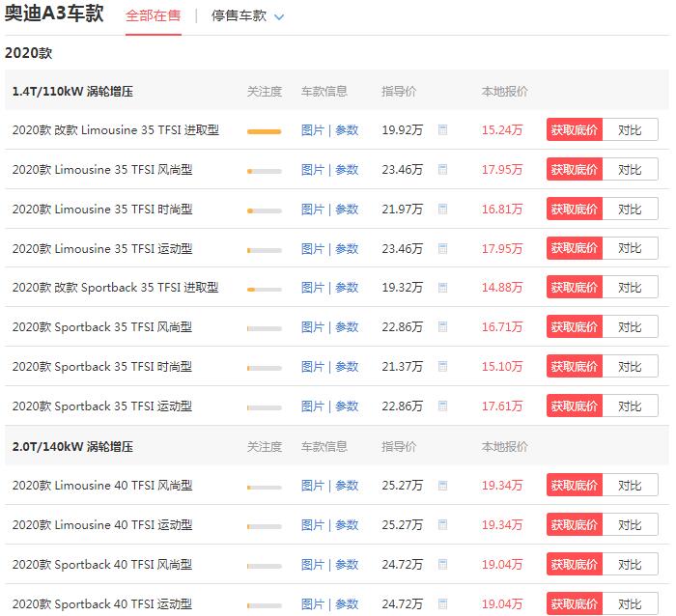
Task: Click calculator icon beside 19.32万
Action: pyautogui.click(x=442, y=288)
